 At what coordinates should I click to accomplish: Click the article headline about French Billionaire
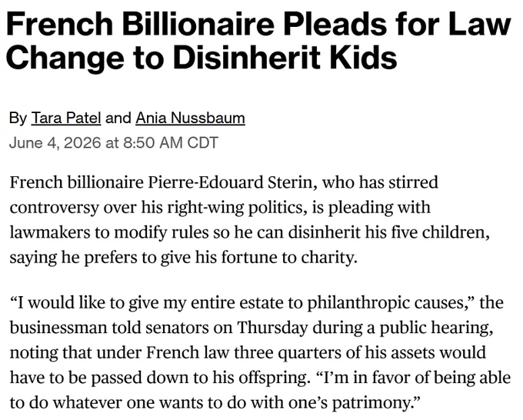258,40
